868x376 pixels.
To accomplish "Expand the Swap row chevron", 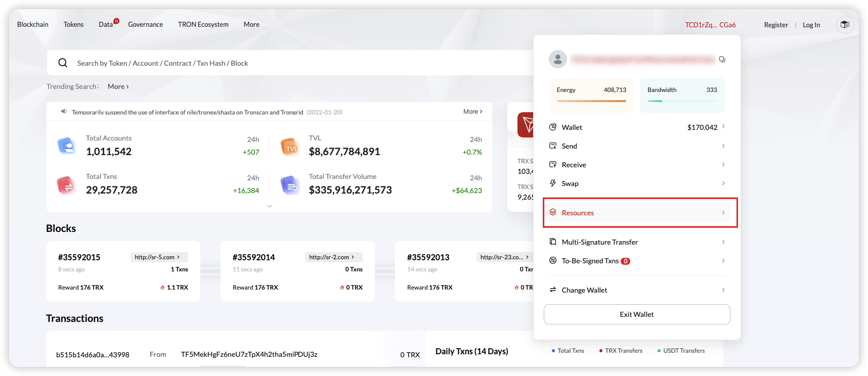I will point(723,183).
